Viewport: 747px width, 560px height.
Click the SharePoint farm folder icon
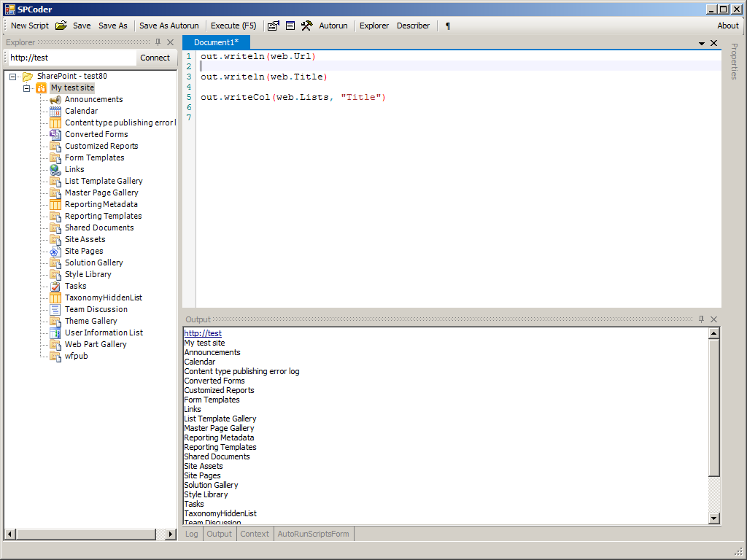(28, 76)
